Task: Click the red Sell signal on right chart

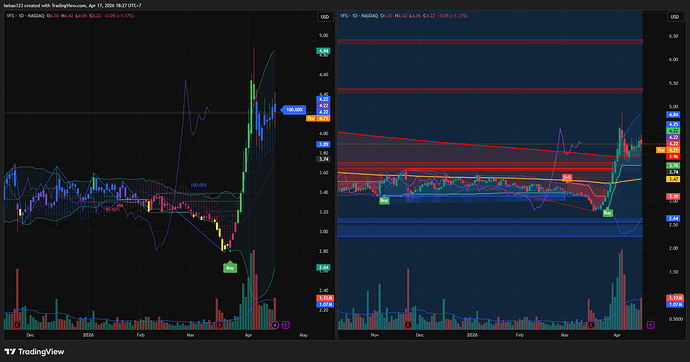Action: coord(567,177)
